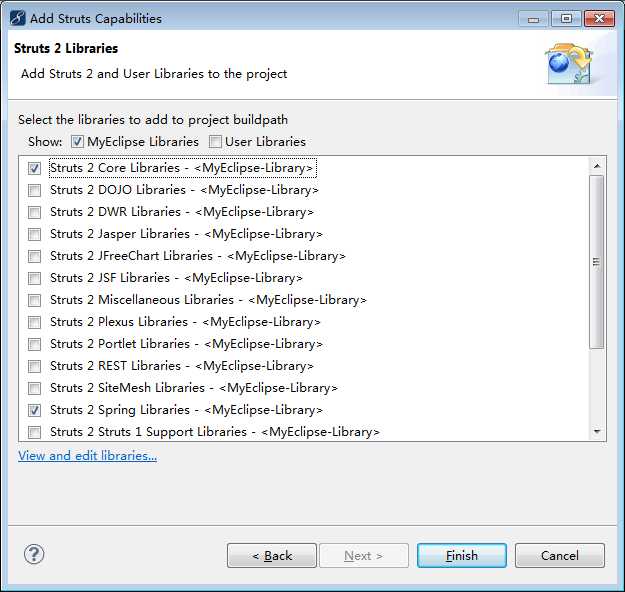This screenshot has height=592, width=625.
Task: Uncheck Struts 2 Core Libraries checkbox
Action: coord(34,168)
